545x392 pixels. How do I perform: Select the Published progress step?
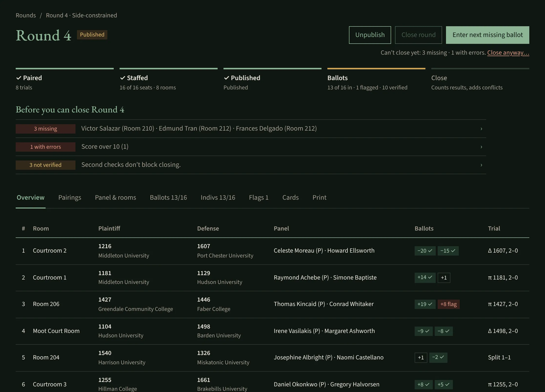click(x=272, y=80)
